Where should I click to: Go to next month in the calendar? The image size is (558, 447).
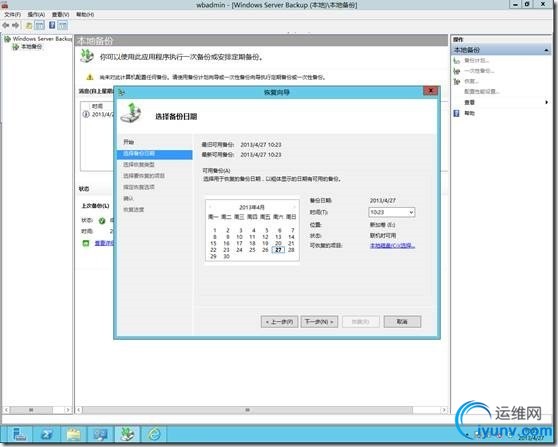pyautogui.click(x=294, y=207)
